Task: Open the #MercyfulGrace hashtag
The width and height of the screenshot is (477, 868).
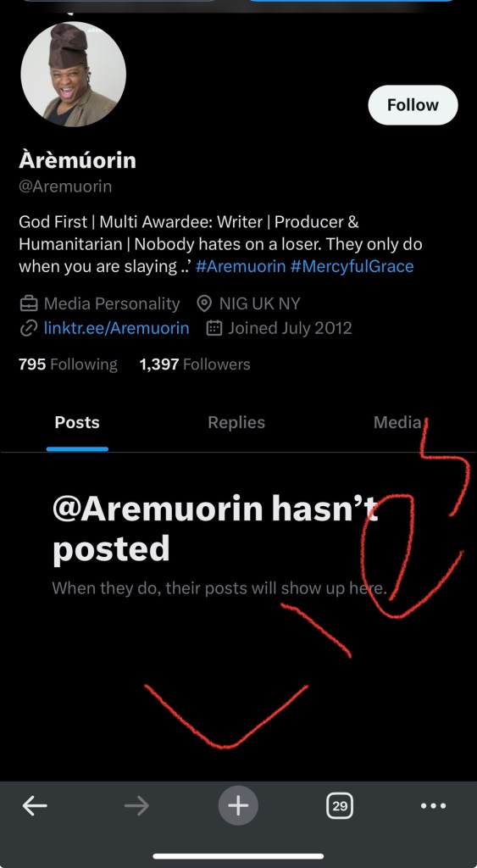Action: coord(352,266)
